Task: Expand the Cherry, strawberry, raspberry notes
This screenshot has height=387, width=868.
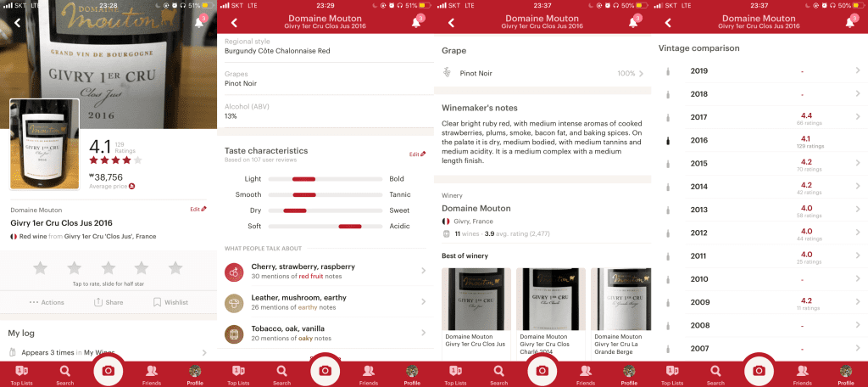Action: [x=325, y=271]
